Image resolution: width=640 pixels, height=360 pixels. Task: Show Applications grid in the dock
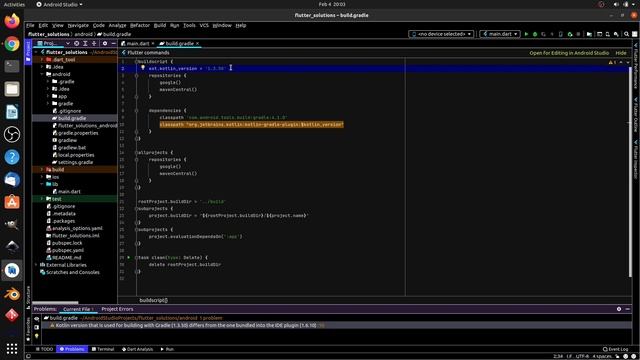(x=12, y=348)
